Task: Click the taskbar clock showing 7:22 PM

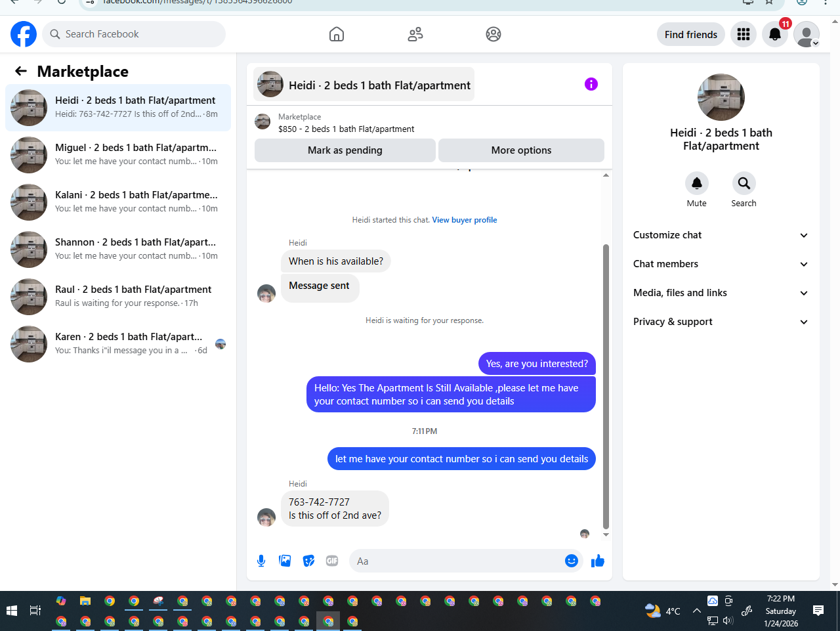Action: [781, 611]
